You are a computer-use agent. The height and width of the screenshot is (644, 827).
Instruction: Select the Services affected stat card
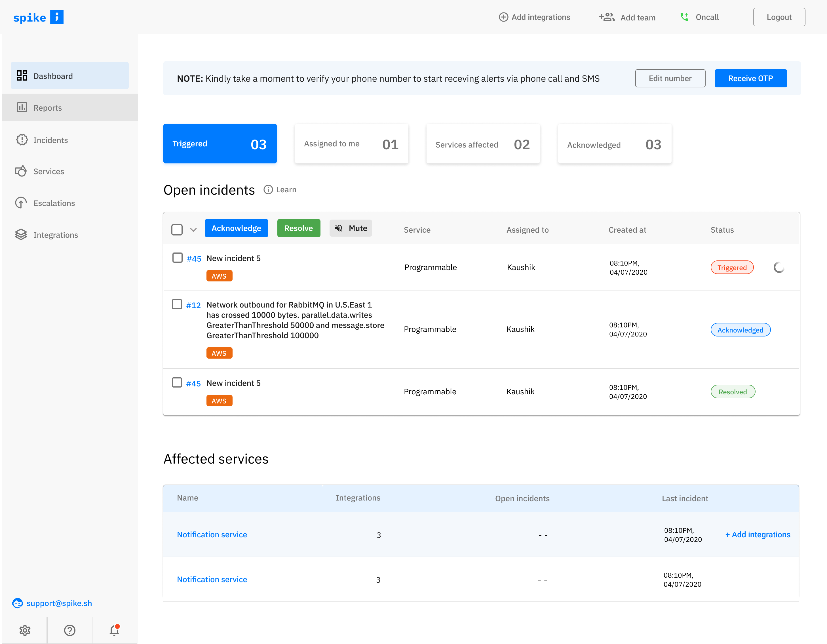coord(483,144)
